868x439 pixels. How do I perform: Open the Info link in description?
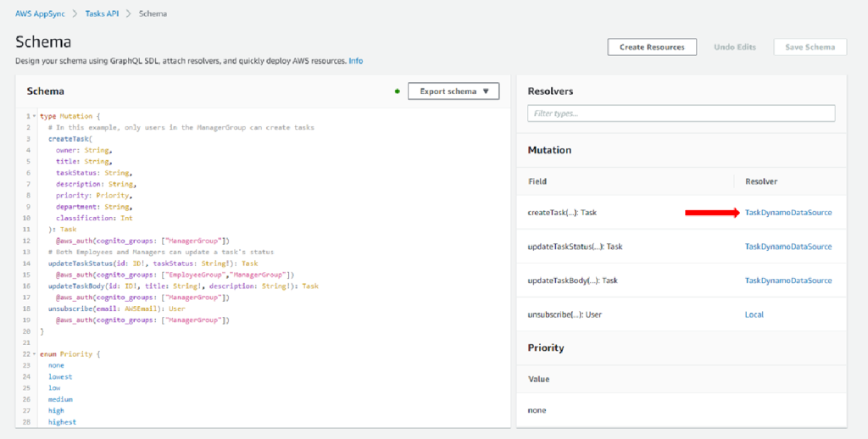[355, 61]
